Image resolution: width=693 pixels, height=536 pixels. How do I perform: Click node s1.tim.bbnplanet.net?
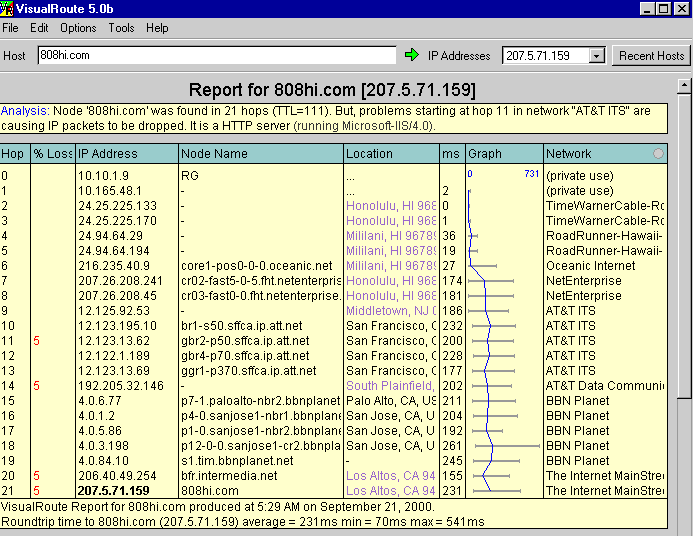[x=237, y=461]
